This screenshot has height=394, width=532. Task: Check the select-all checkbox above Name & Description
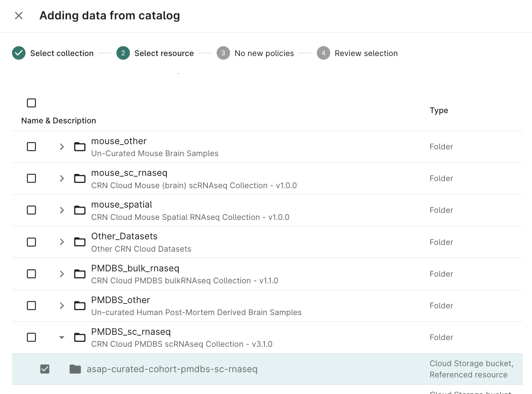tap(31, 103)
